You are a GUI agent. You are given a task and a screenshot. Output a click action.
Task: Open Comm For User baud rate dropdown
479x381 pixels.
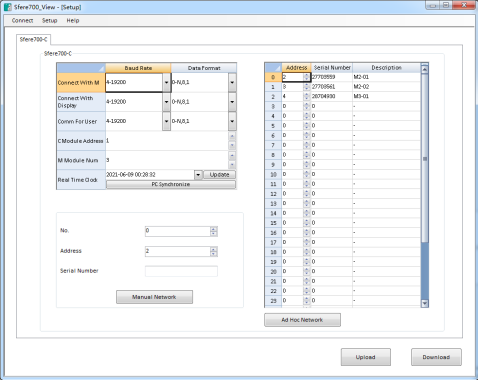coord(166,121)
